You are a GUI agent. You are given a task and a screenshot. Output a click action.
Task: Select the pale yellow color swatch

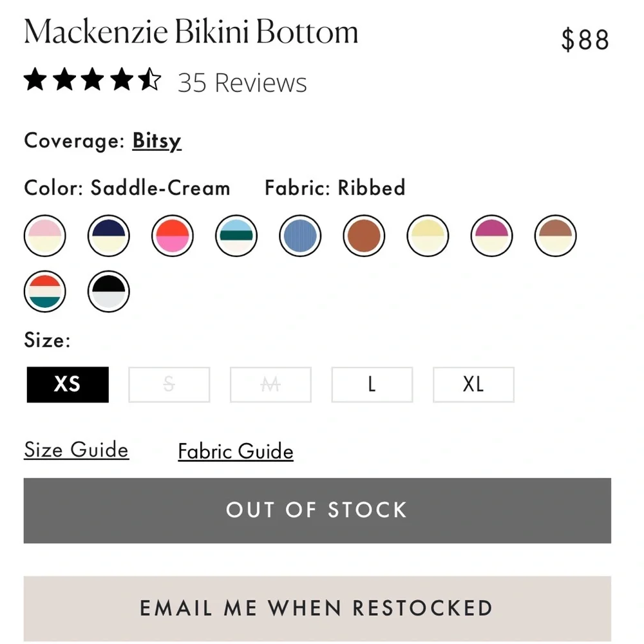coord(428,236)
